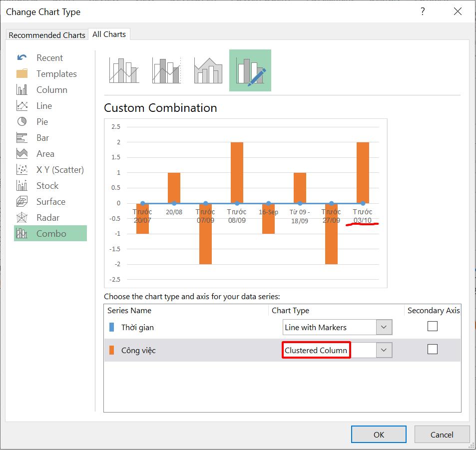
Task: Select the Clustered Column – Line combo preset
Action: [x=123, y=69]
